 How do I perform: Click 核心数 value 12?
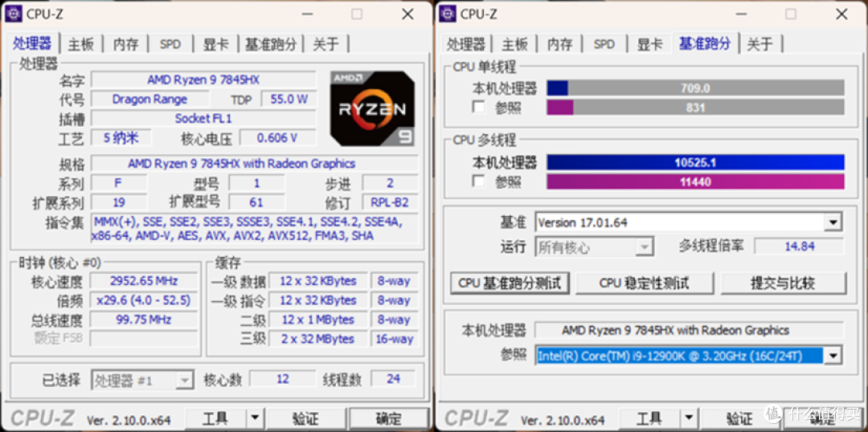click(x=282, y=379)
